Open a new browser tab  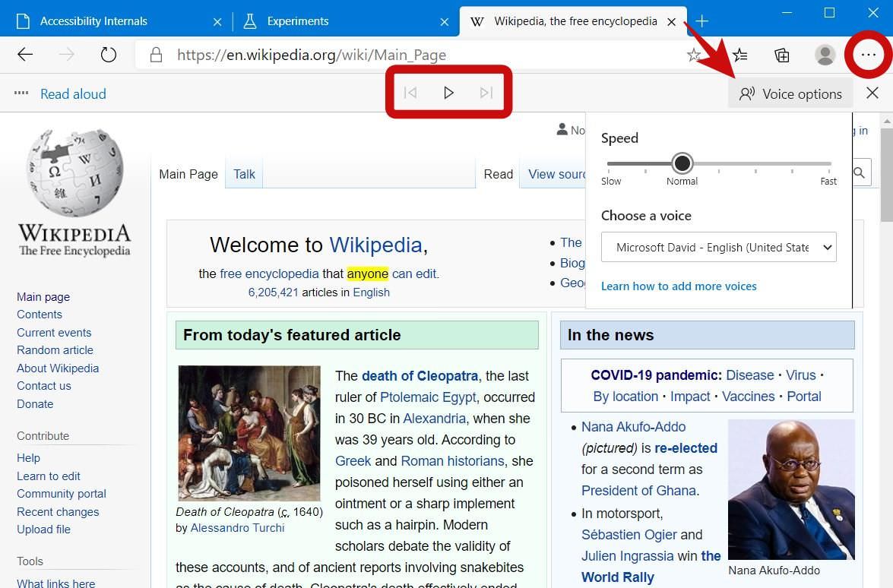tap(701, 21)
